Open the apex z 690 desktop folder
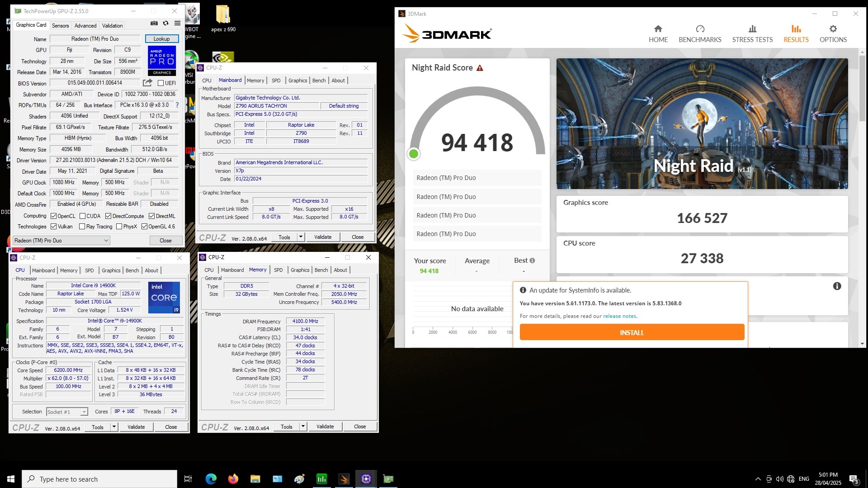Screen dimensions: 868x488 (x=223, y=19)
